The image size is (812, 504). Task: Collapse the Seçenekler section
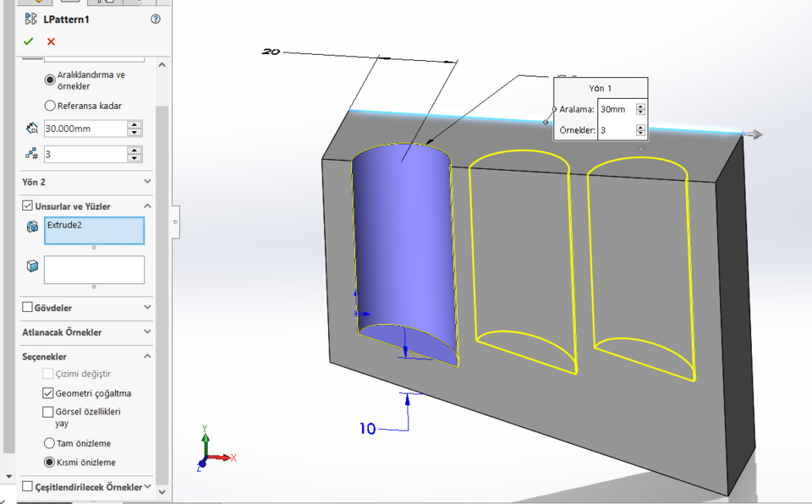[x=146, y=356]
